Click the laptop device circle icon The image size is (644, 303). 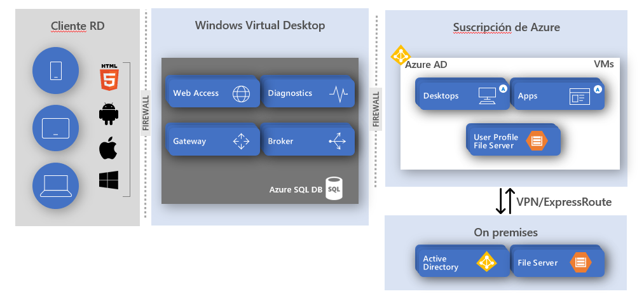click(x=55, y=185)
